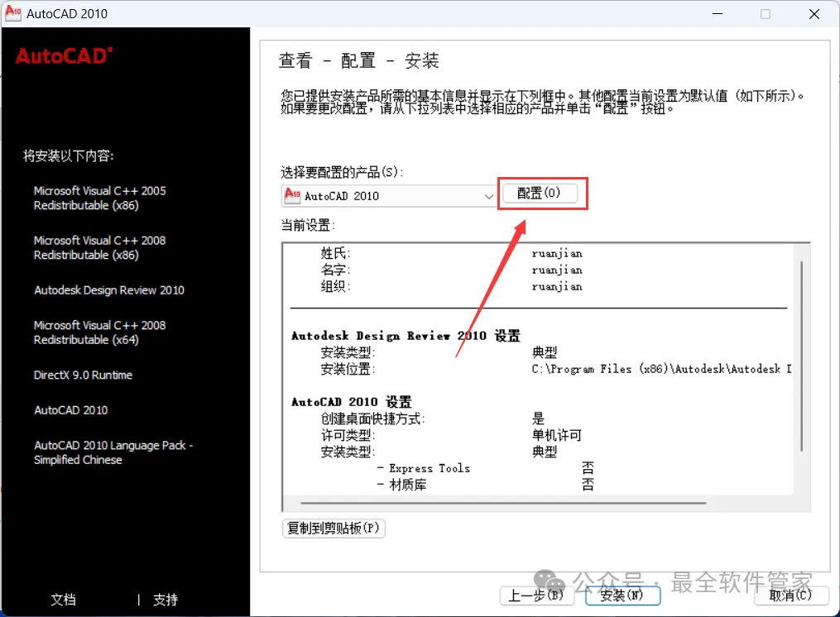Select Microsoft Visual C++ 2005 Redistributable (x86) entry
This screenshot has height=617, width=840.
click(99, 198)
